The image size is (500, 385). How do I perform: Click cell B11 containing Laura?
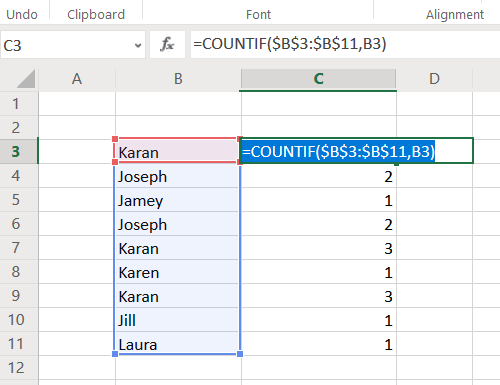pyautogui.click(x=178, y=344)
